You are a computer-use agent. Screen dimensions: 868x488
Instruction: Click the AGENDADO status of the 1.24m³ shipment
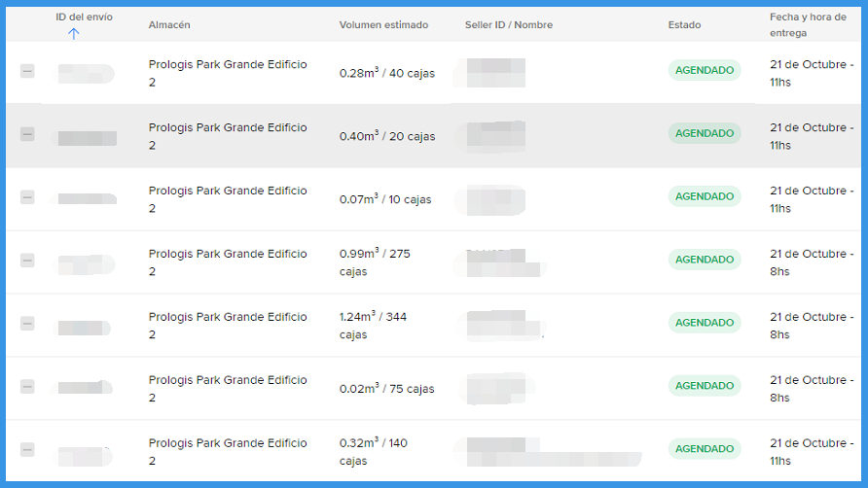coord(704,323)
